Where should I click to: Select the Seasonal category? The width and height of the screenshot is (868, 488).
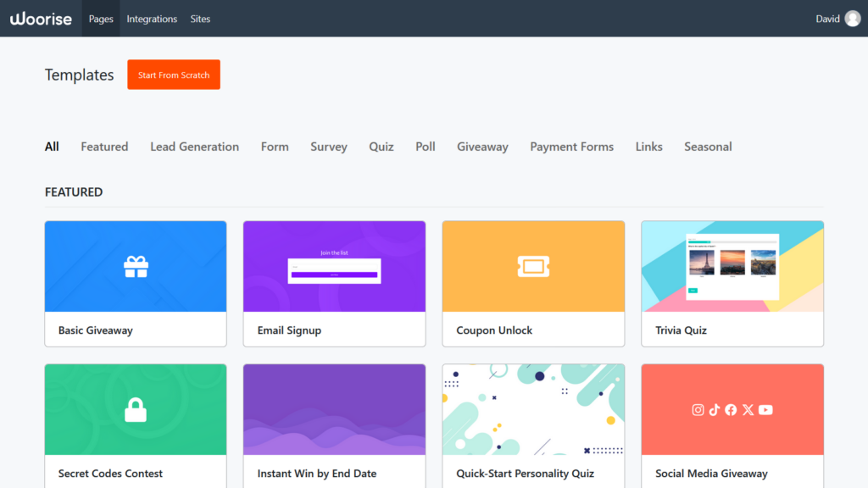(x=707, y=146)
